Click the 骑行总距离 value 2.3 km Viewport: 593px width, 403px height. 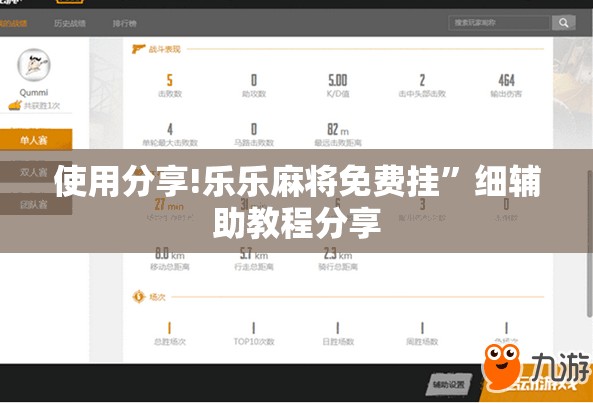coord(338,253)
